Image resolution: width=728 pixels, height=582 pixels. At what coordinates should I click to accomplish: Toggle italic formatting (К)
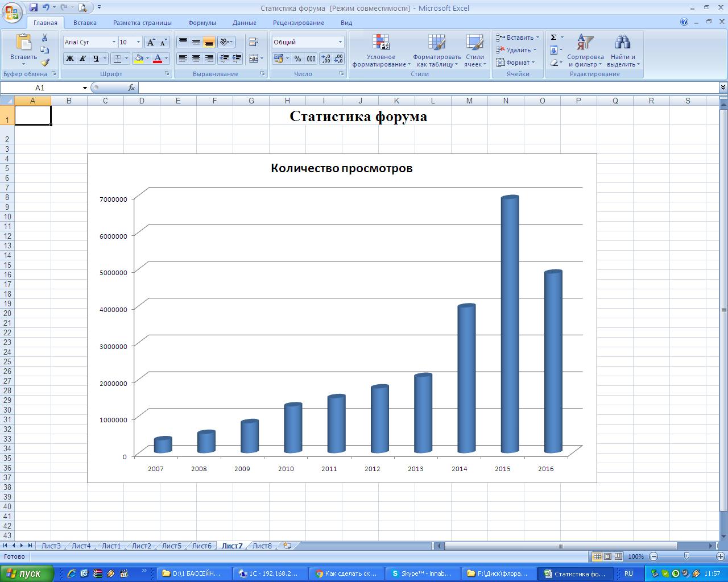click(82, 59)
